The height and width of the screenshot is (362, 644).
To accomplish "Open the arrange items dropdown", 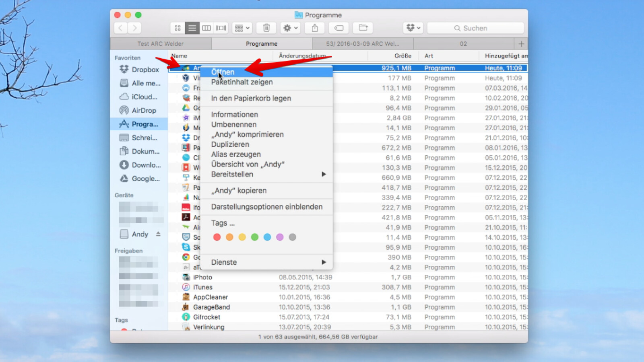I will pyautogui.click(x=242, y=28).
